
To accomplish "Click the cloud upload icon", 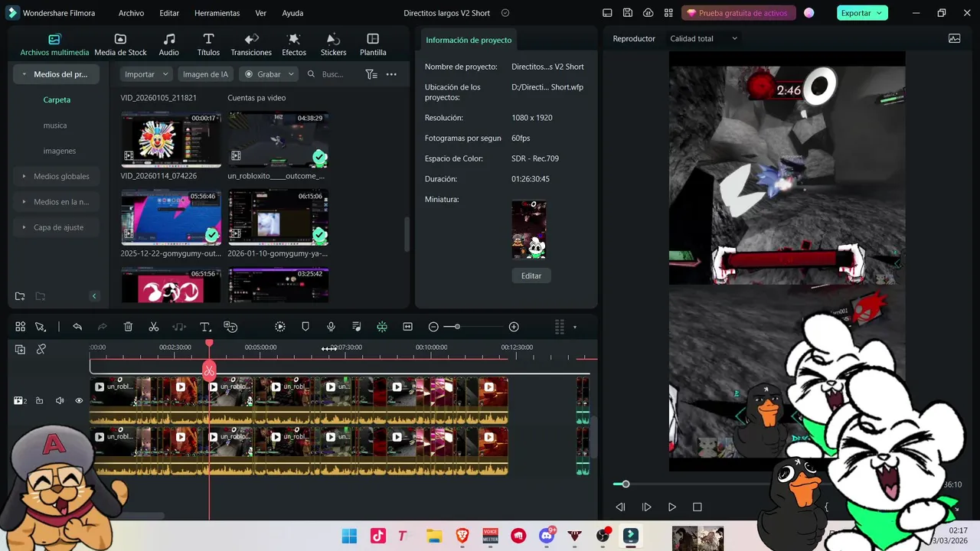I will pos(648,13).
